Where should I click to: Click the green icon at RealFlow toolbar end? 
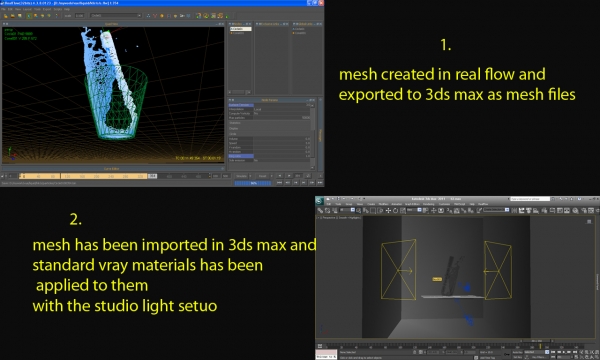(227, 16)
